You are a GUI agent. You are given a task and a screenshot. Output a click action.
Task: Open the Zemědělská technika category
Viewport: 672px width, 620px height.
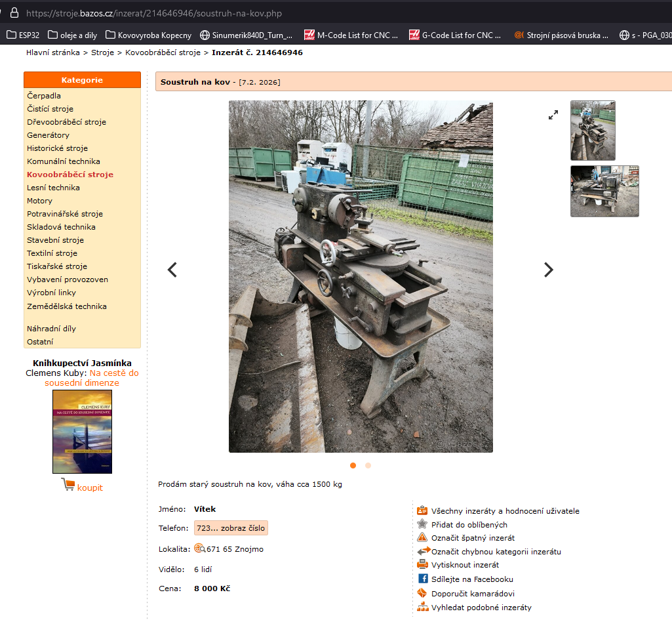(66, 306)
